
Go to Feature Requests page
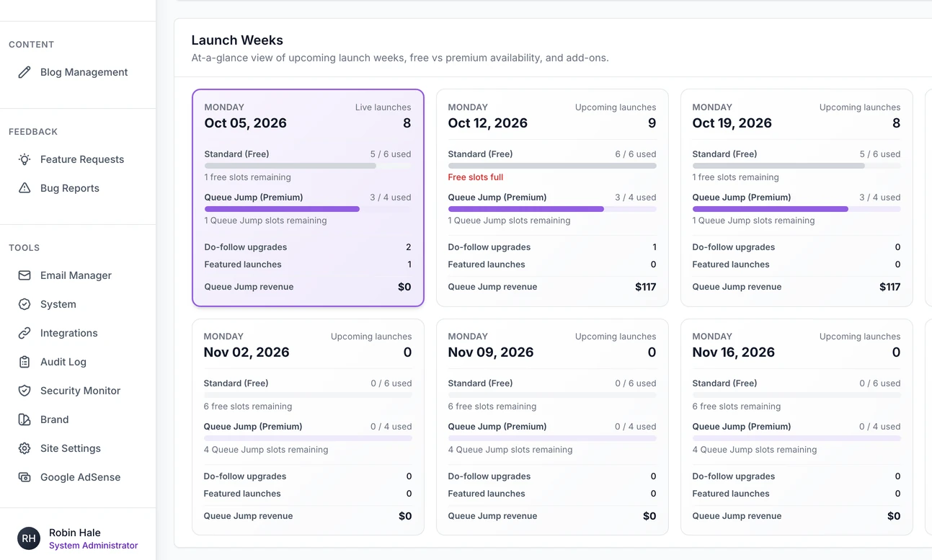[x=78, y=159]
